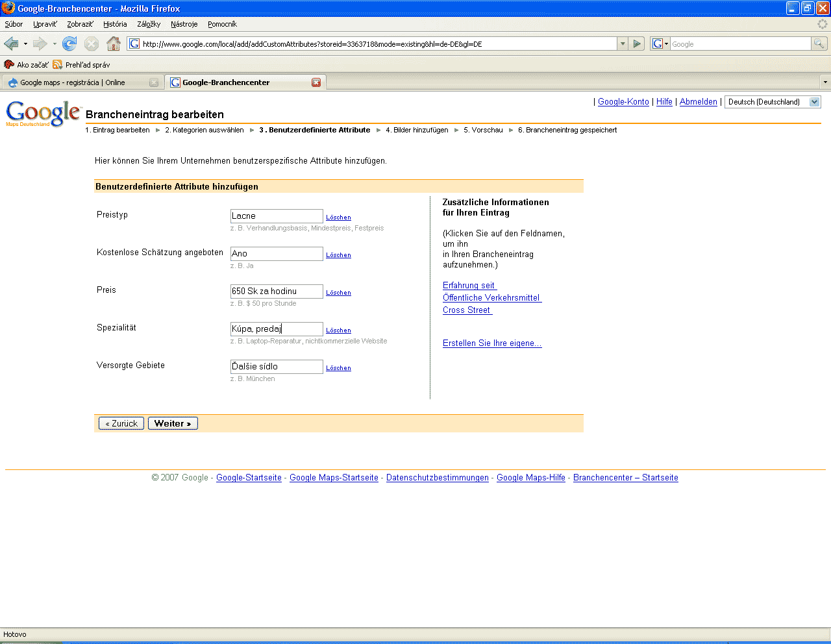The height and width of the screenshot is (644, 831).
Task: Click the Google Maps Deutschland logo
Action: [43, 114]
